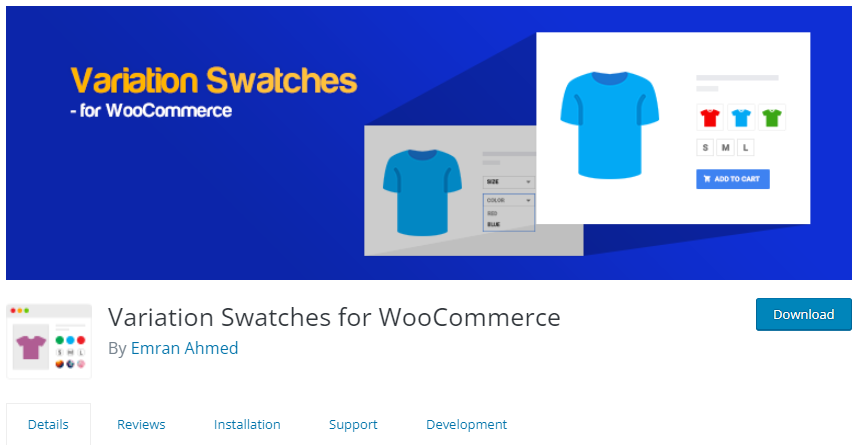Click the red t-shirt swatch in banner
This screenshot has height=445, width=857.
[710, 117]
